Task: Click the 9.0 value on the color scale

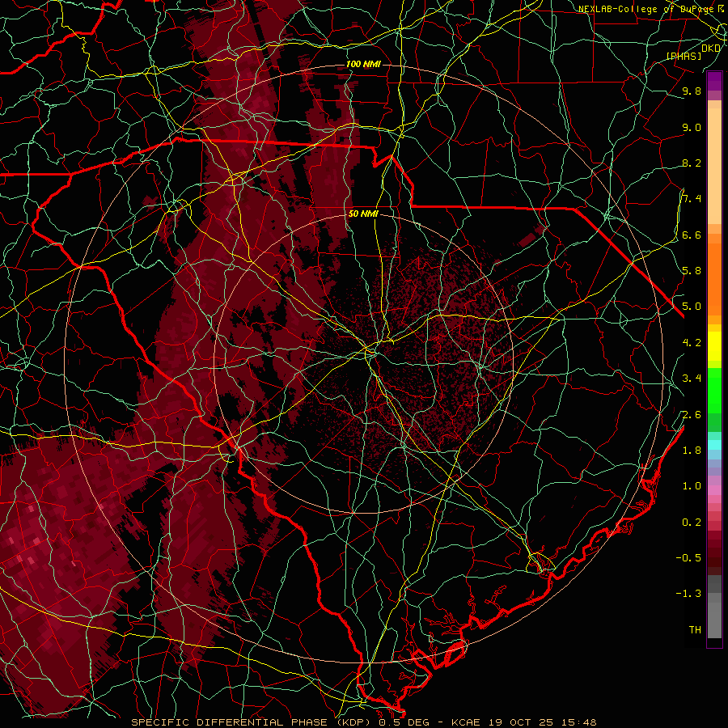Action: click(x=692, y=127)
